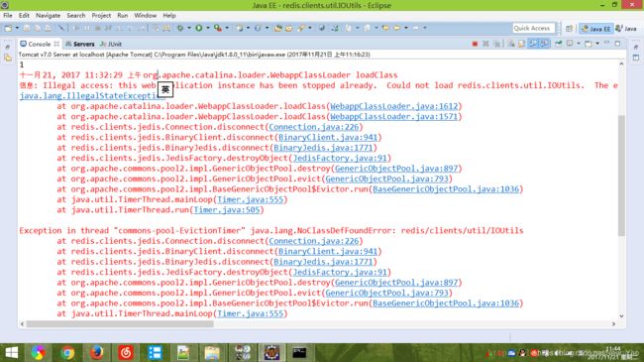The image size is (644, 362).
Task: Open the Help menu
Action: pos(169,15)
